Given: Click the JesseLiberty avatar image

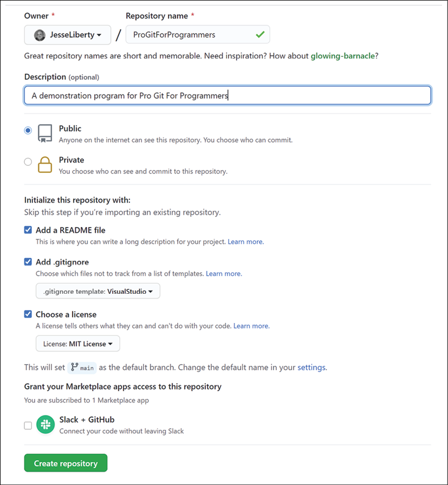Looking at the screenshot, I should pos(40,35).
